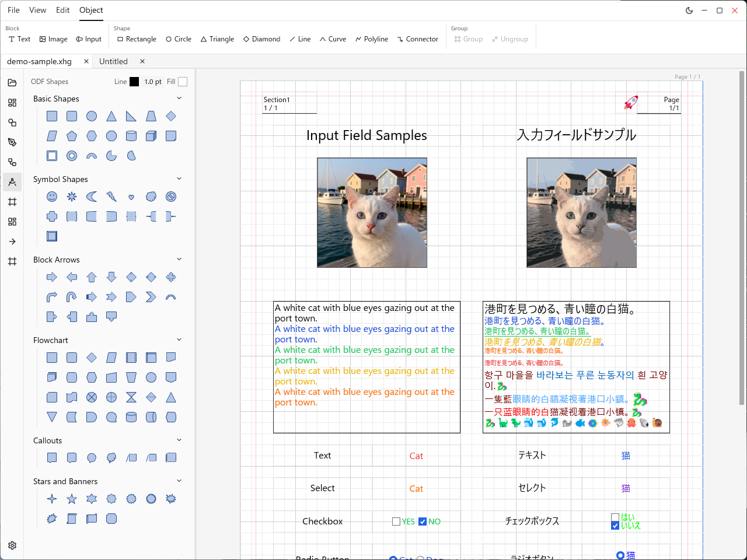Choose the cylinder basic shape
The height and width of the screenshot is (560, 747).
tap(131, 136)
